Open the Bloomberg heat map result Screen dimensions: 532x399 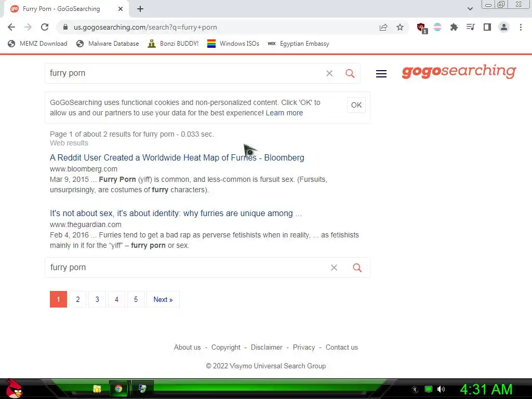[x=177, y=158]
